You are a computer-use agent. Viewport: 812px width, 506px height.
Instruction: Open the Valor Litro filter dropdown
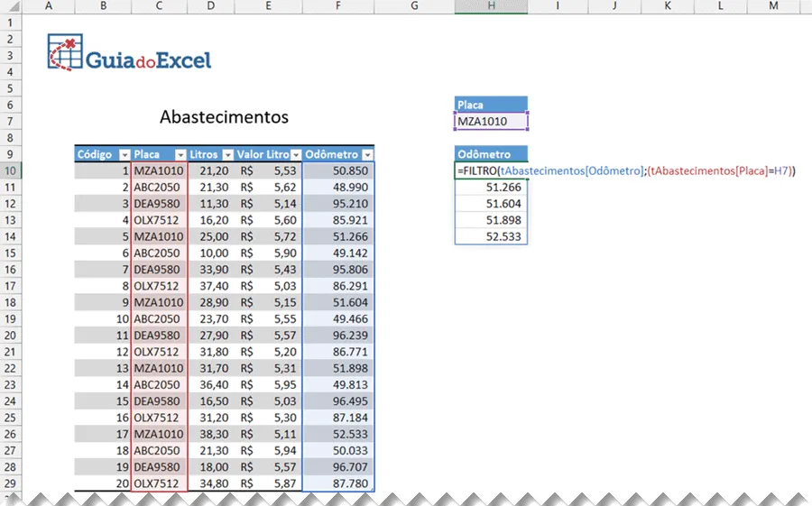coord(296,155)
